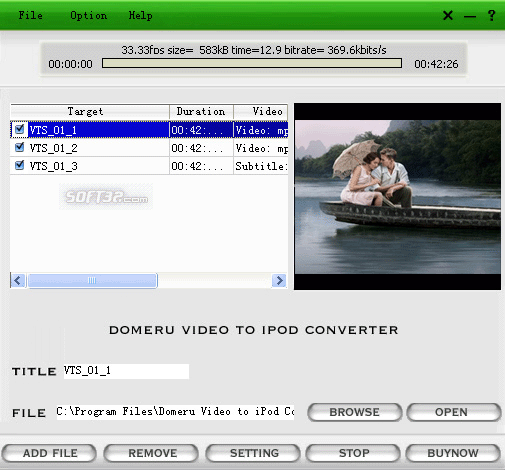Click the 00:00:00 start time label
Viewport: 505px width, 470px height.
click(x=70, y=64)
